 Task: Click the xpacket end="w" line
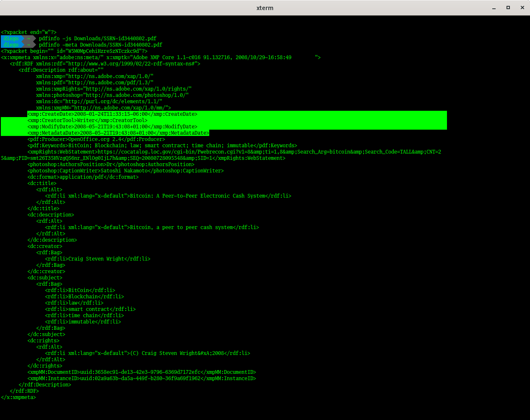29,32
